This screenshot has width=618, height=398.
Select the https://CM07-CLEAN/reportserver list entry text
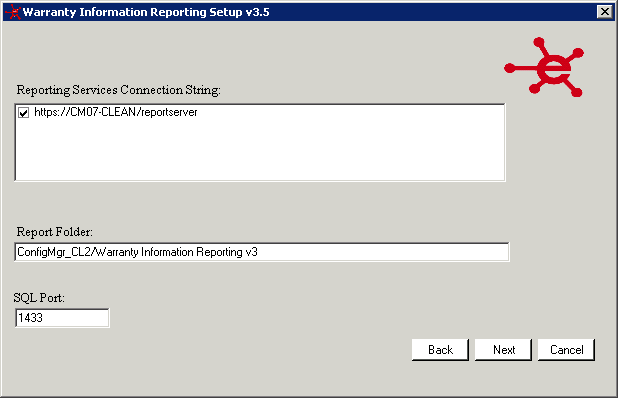[115, 112]
